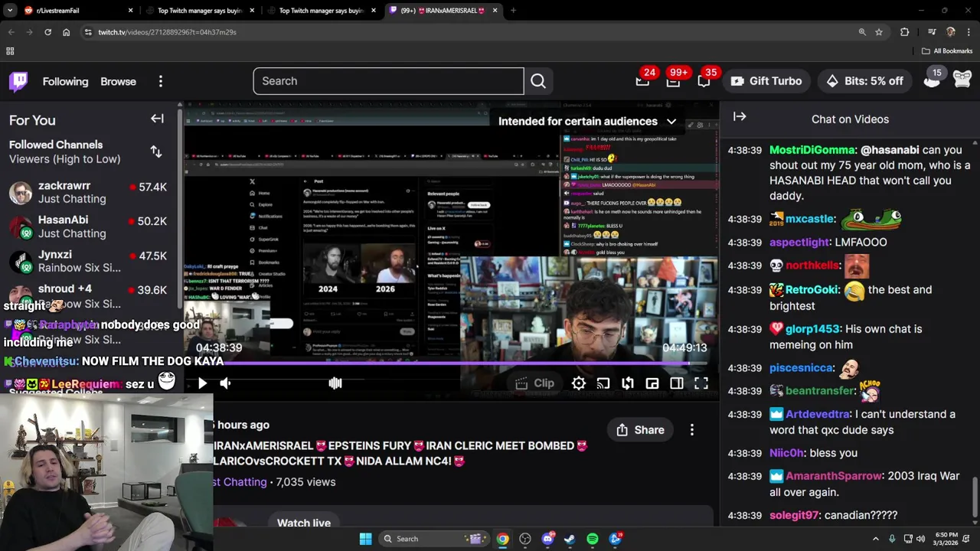Open the user avatar menu
980x551 pixels.
pos(962,79)
